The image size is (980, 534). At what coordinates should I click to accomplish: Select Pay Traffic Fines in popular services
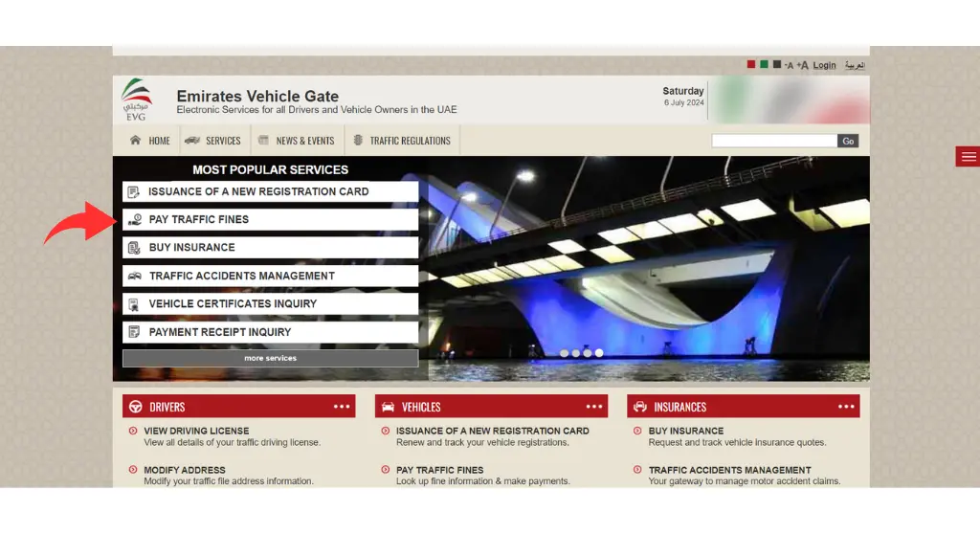pos(271,219)
